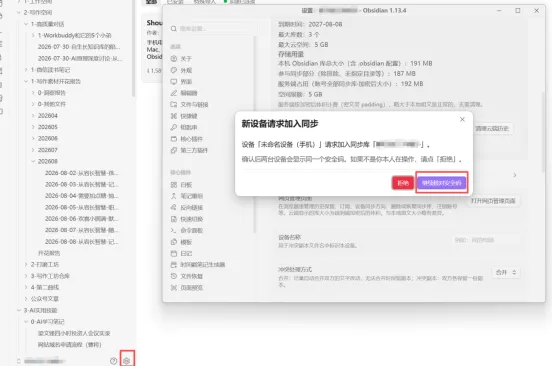This screenshot has width=553, height=367.
Task: Open note 2026-08-06 in file tree
Action: tap(81, 219)
